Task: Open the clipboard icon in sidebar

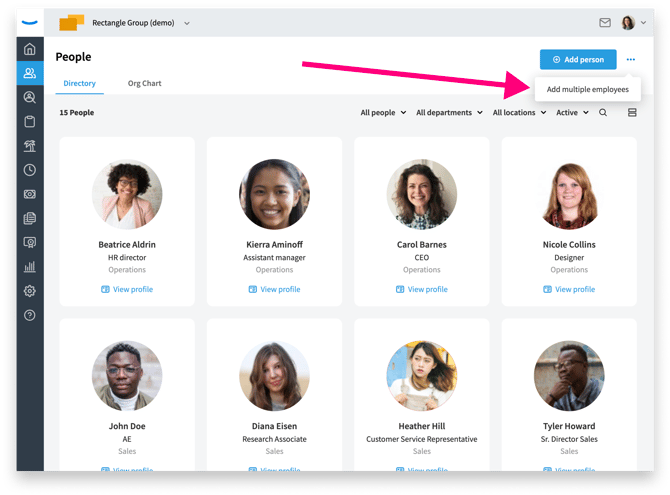Action: pyautogui.click(x=29, y=121)
